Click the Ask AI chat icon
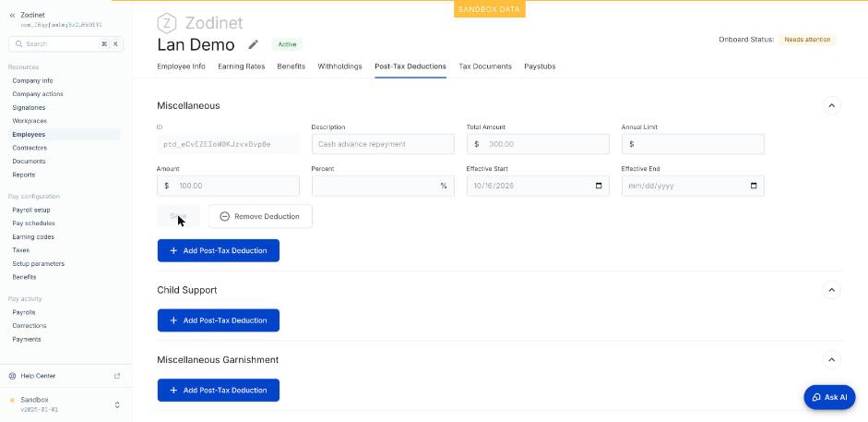Screen dimensions: 868x422 pos(816,397)
